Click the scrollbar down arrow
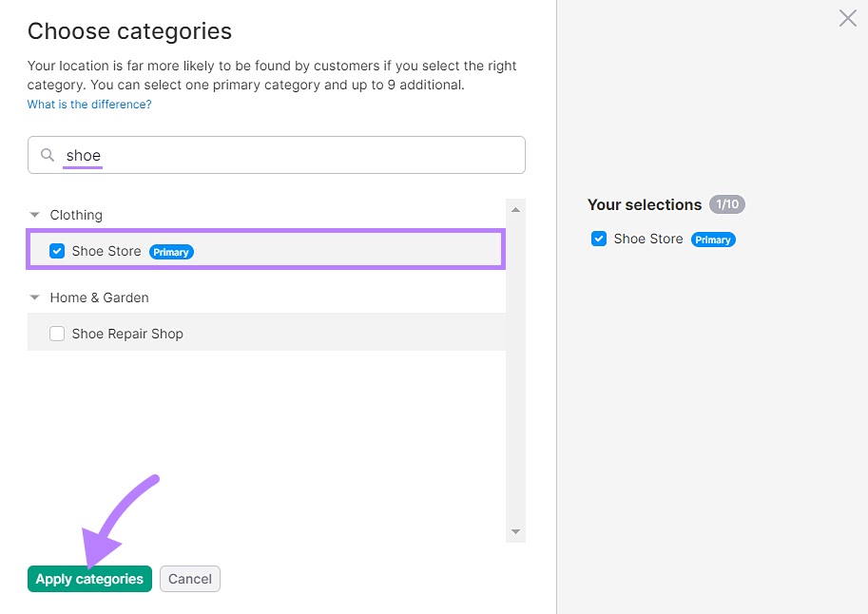The width and height of the screenshot is (868, 614). tap(514, 530)
